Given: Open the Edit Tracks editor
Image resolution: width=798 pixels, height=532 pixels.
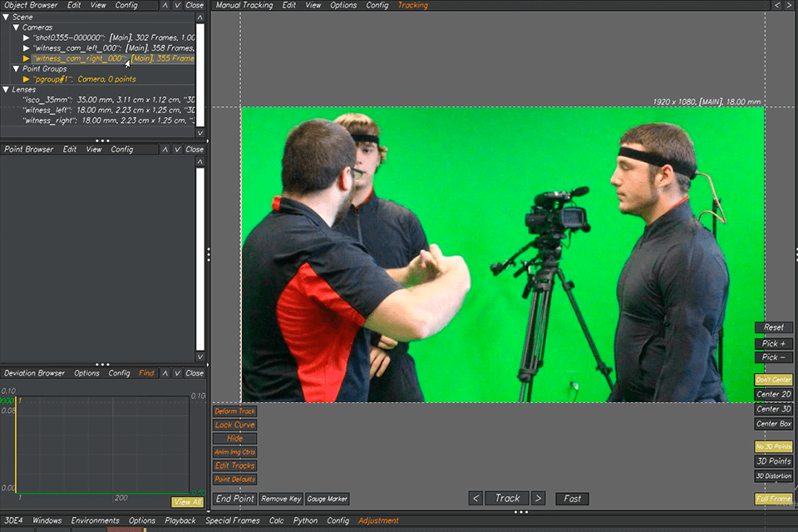Looking at the screenshot, I should (x=234, y=465).
